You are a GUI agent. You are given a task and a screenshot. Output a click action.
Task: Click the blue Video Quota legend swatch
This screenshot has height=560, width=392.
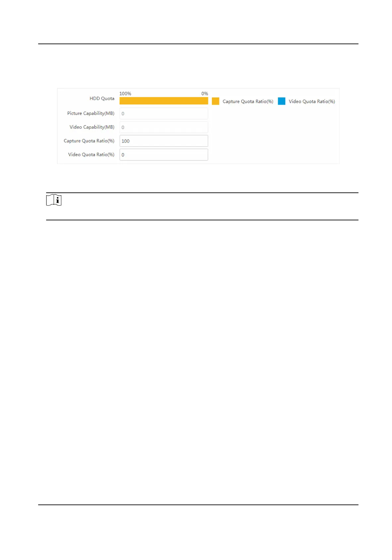(x=281, y=101)
